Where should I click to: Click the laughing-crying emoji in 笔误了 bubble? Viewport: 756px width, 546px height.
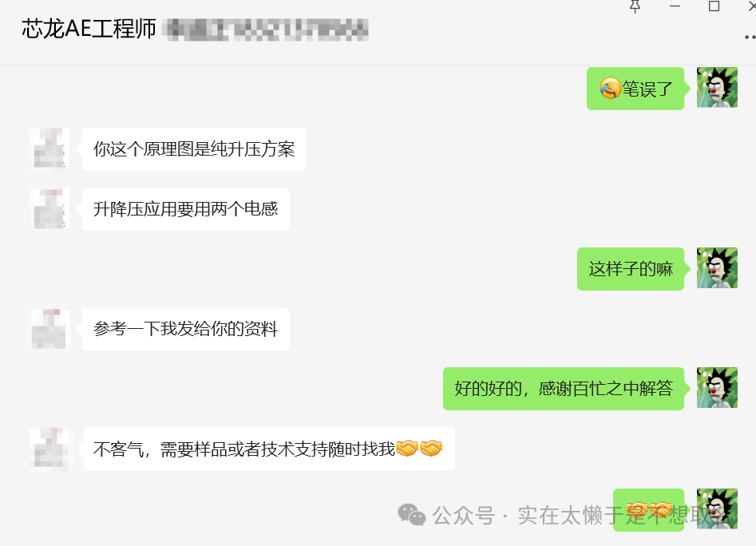[x=610, y=88]
